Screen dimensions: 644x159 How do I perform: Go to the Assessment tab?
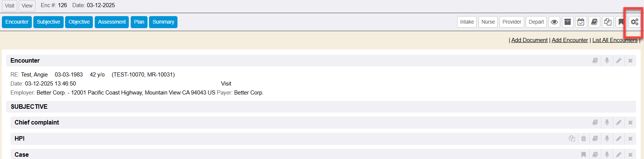click(112, 22)
